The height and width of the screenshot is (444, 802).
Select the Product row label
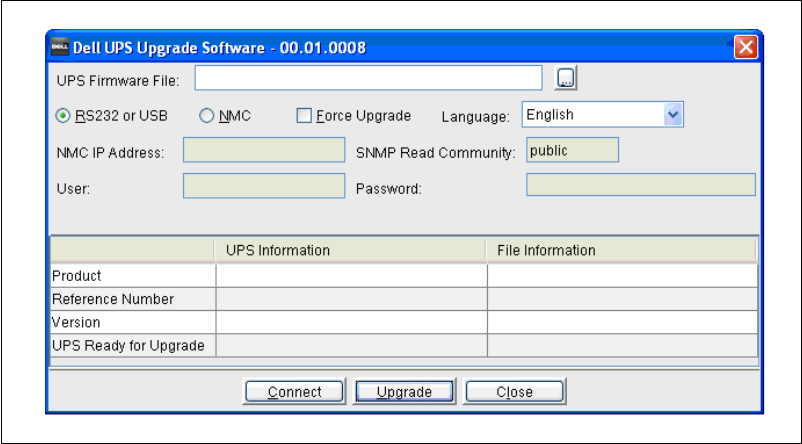(77, 276)
